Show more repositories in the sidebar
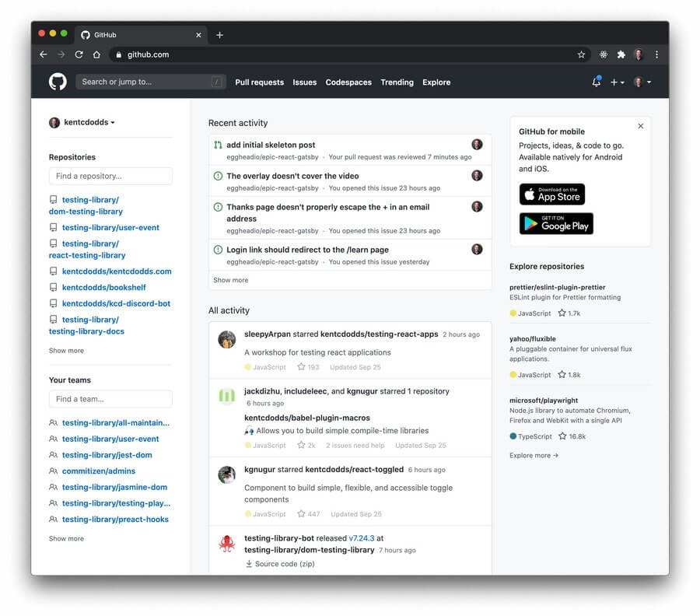 (x=67, y=351)
